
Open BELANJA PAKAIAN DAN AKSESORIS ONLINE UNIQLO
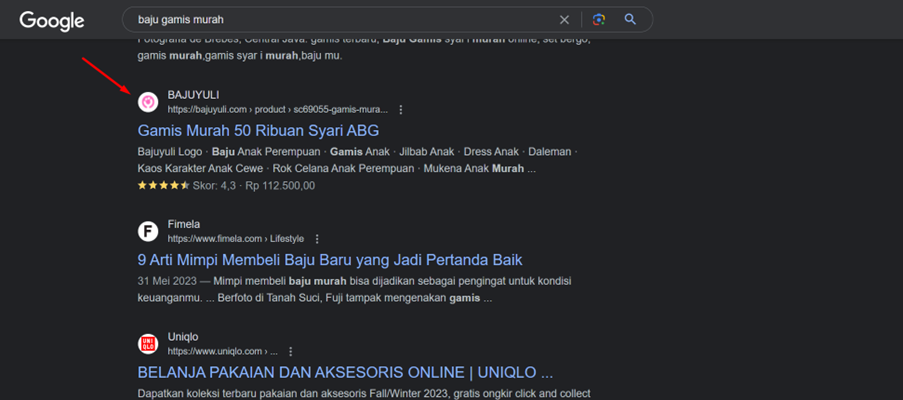tap(346, 372)
